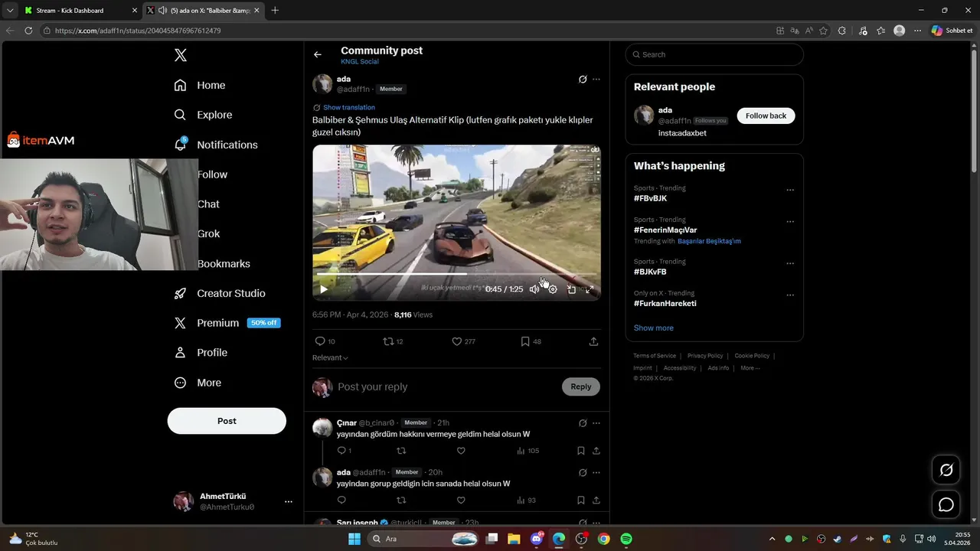980x551 pixels.
Task: Open X logo home link
Action: [181, 55]
